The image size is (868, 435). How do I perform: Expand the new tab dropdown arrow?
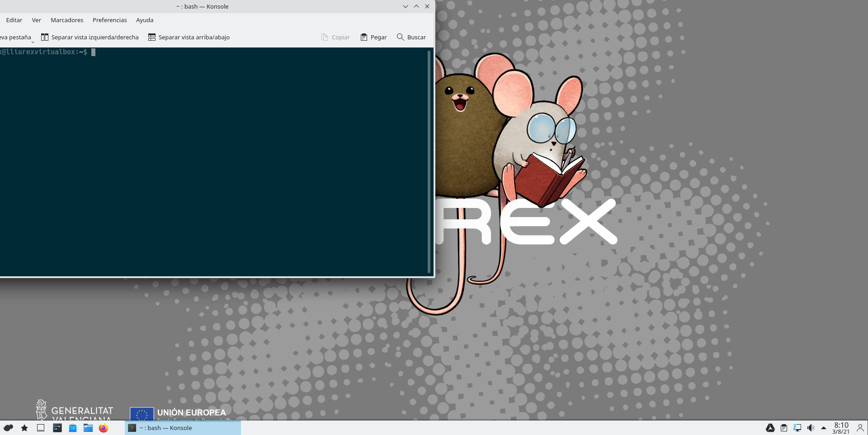coord(33,42)
